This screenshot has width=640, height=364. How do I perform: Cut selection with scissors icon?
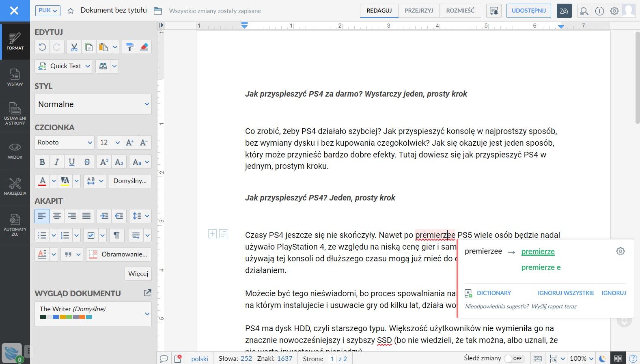point(74,47)
